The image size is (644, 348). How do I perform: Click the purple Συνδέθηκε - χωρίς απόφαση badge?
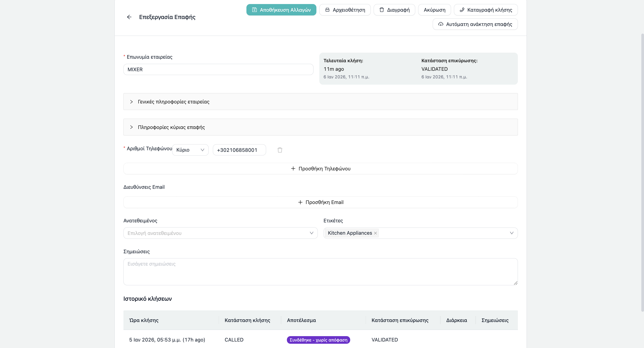318,340
